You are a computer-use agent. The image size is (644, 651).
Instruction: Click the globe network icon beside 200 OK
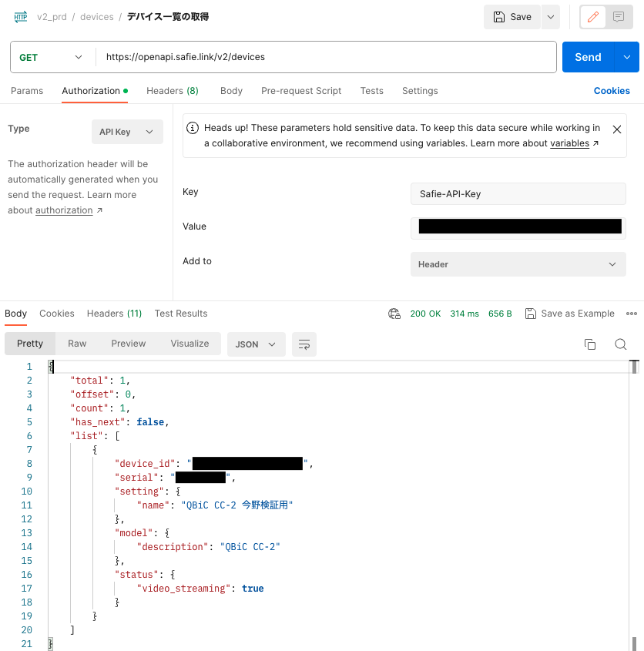394,314
